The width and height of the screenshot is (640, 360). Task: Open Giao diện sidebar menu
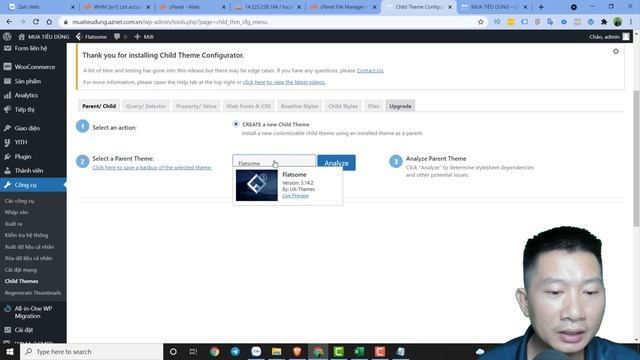point(33,128)
